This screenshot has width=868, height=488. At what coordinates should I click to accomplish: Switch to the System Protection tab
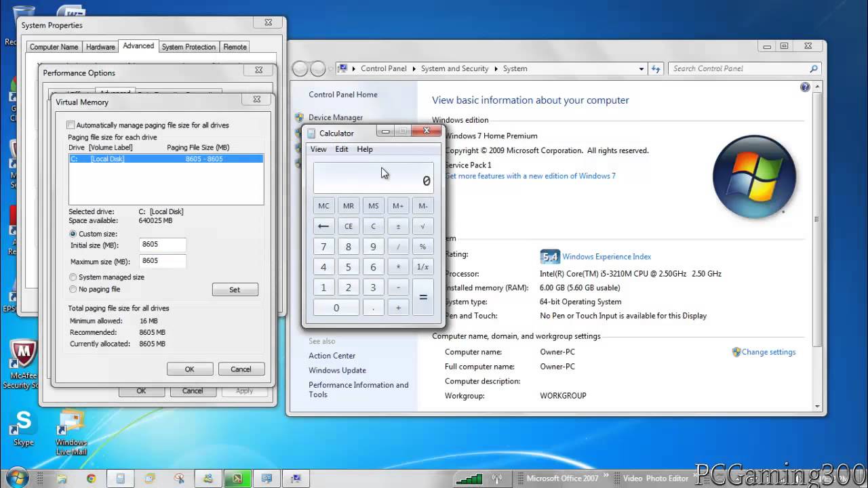click(189, 47)
